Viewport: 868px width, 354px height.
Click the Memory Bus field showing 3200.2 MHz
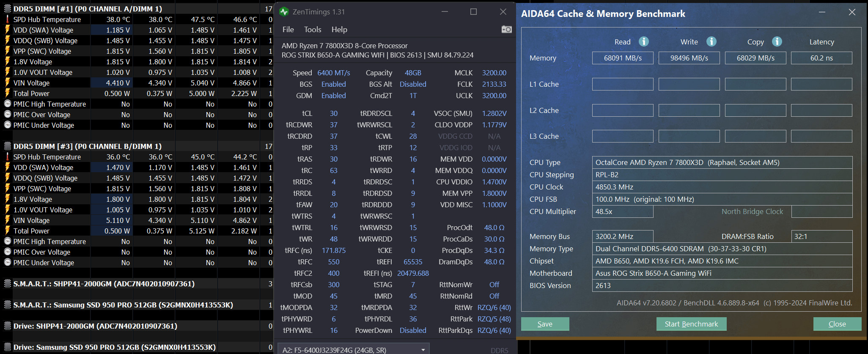[623, 236]
